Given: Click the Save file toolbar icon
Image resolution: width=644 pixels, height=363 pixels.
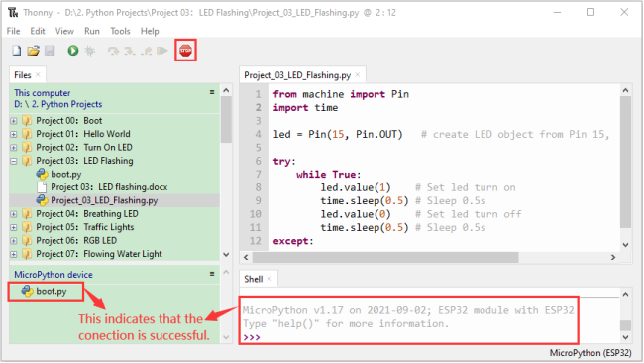Looking at the screenshot, I should [x=50, y=51].
